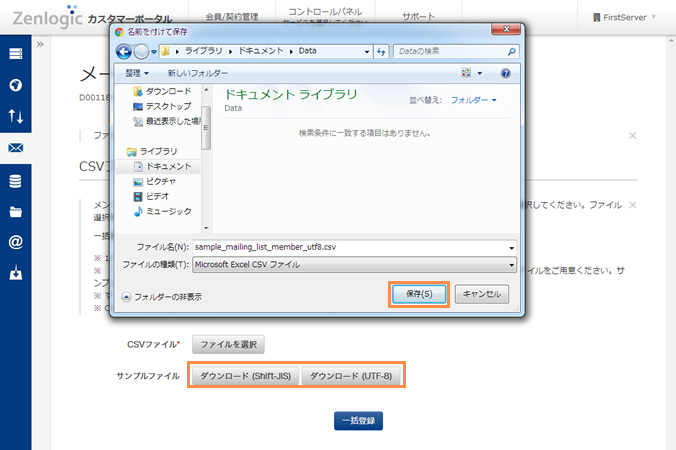Click the forward arrow in save dialog
This screenshot has width=676, height=450.
click(x=141, y=52)
